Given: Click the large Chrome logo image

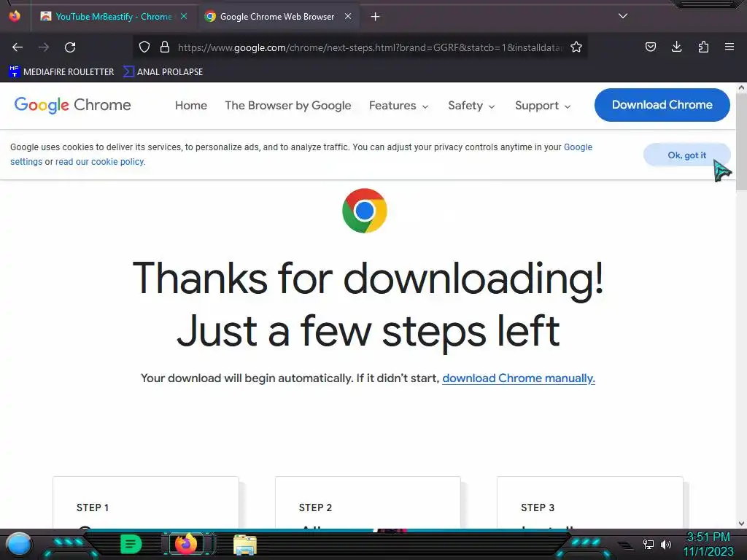Looking at the screenshot, I should (x=365, y=211).
